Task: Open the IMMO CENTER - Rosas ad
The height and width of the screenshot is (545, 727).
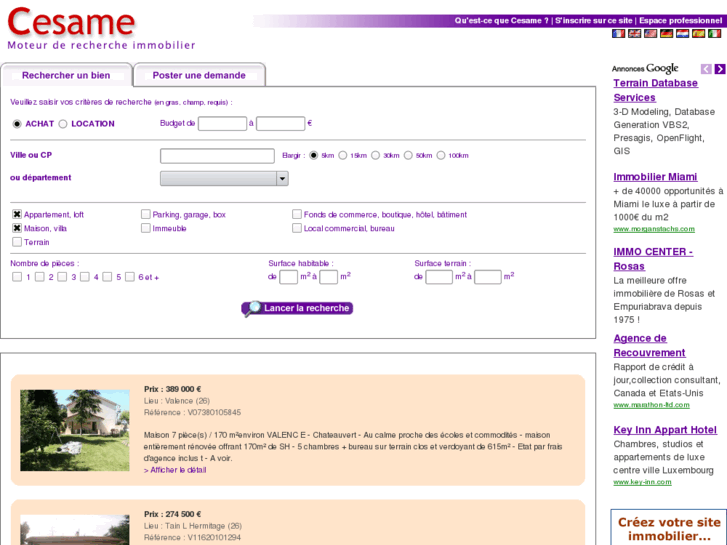Action: click(653, 259)
